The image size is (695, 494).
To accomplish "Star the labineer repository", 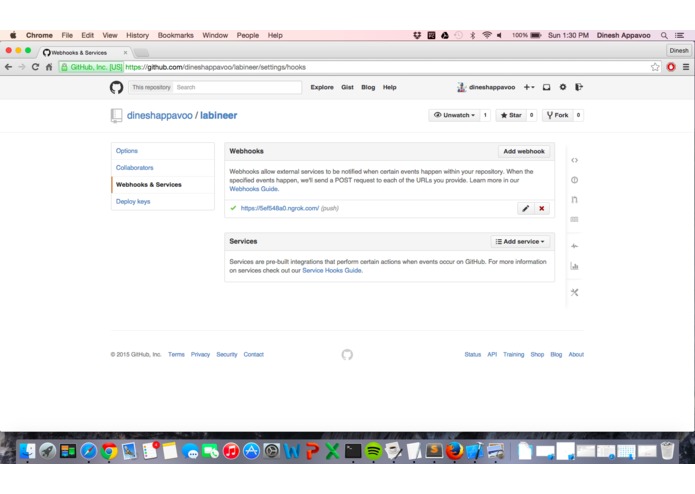I will point(511,115).
